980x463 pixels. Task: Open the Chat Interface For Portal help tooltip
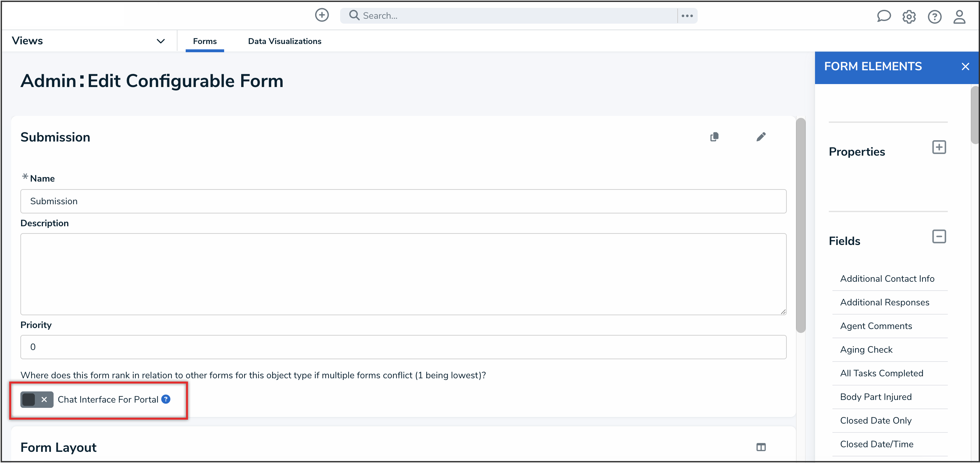(x=166, y=400)
